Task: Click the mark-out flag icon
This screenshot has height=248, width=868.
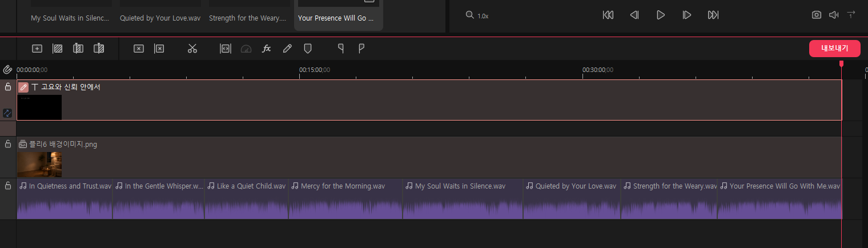Action: click(361, 49)
